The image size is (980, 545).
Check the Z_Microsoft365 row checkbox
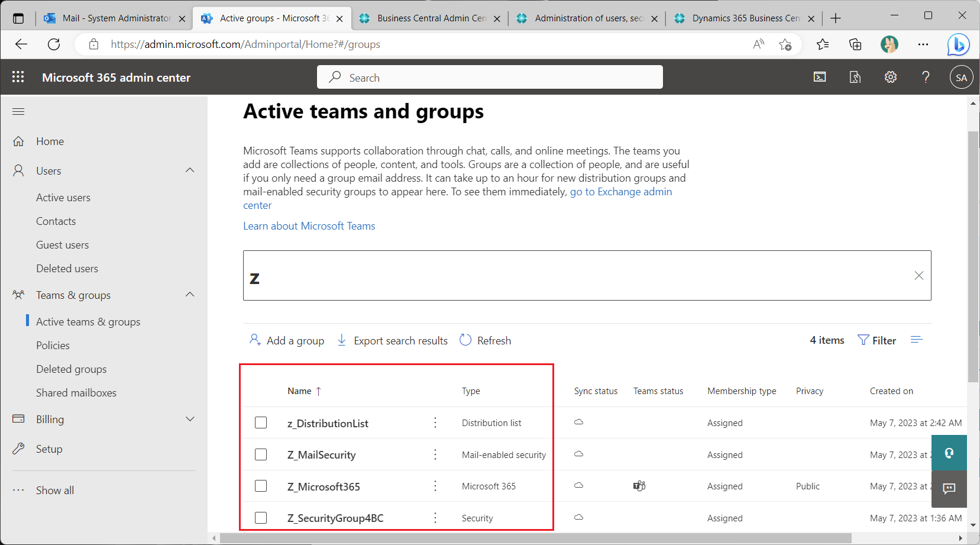(261, 486)
